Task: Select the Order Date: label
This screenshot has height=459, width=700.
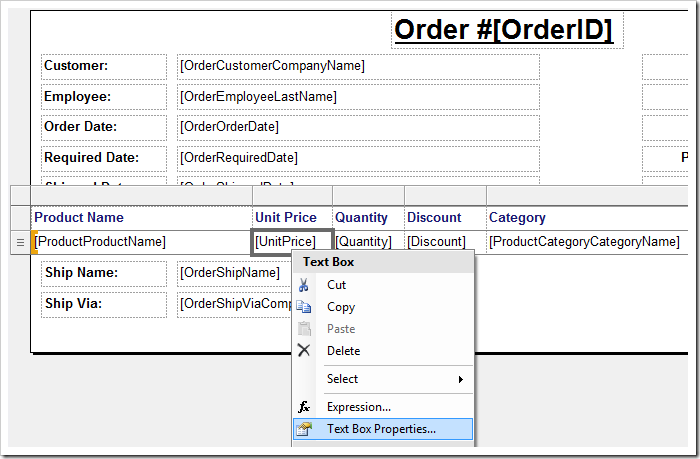Action: click(x=104, y=127)
